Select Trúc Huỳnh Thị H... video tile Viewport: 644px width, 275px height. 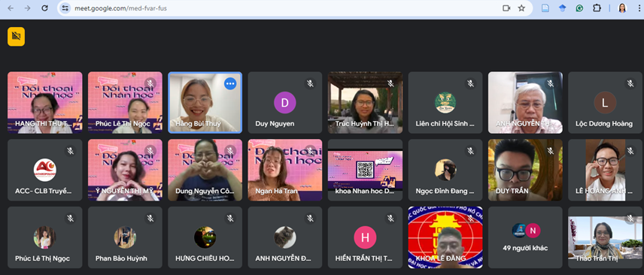[365, 103]
